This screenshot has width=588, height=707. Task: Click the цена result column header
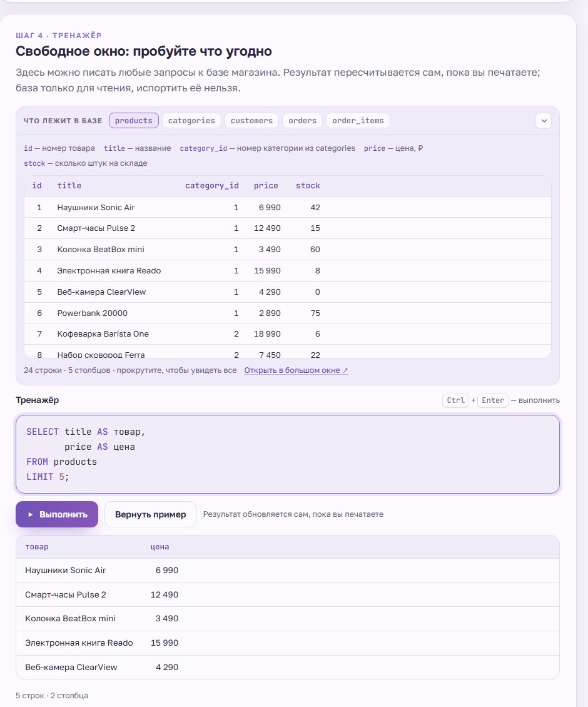click(160, 547)
